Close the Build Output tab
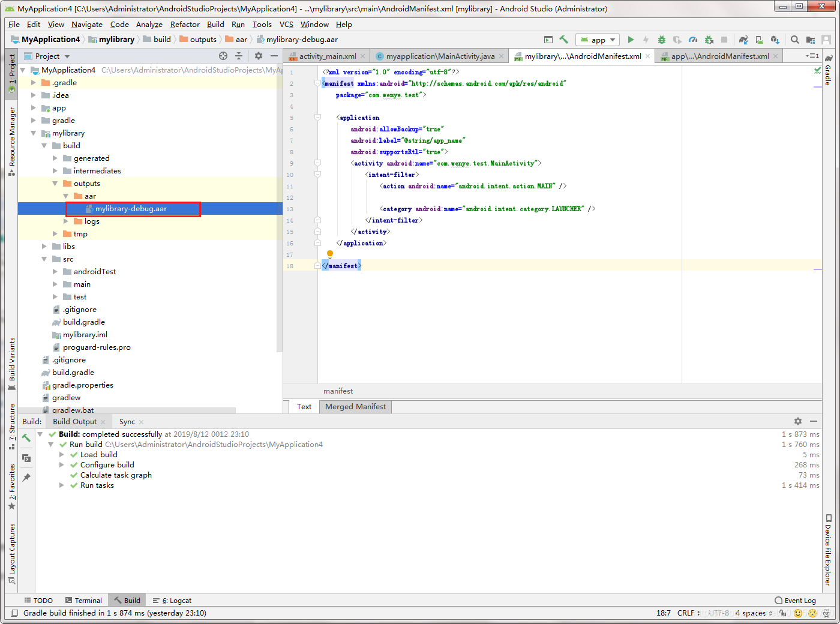840x624 pixels. pyautogui.click(x=103, y=422)
